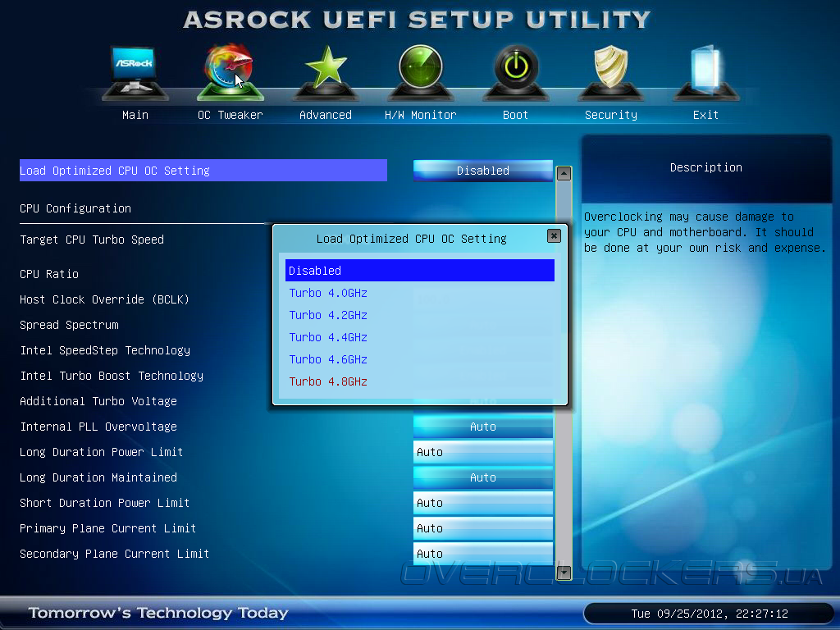The height and width of the screenshot is (630, 840).
Task: Select the highlighted Load Optimized CPU OC Setting row
Action: pos(203,171)
